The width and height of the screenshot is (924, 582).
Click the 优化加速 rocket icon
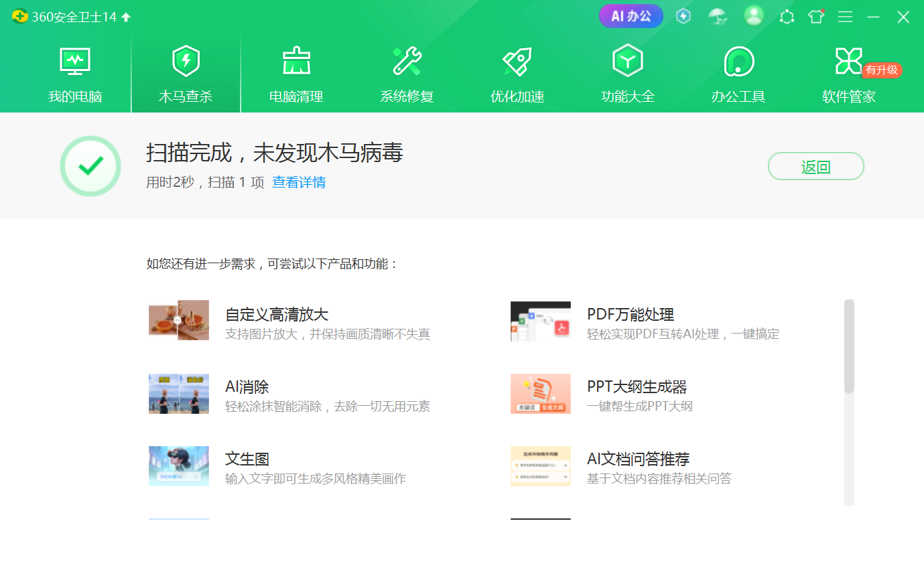pos(517,62)
